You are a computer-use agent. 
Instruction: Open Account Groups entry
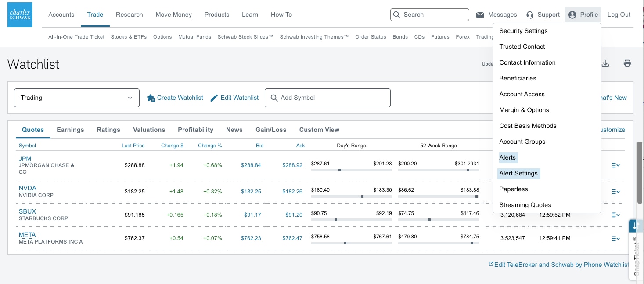[522, 142]
